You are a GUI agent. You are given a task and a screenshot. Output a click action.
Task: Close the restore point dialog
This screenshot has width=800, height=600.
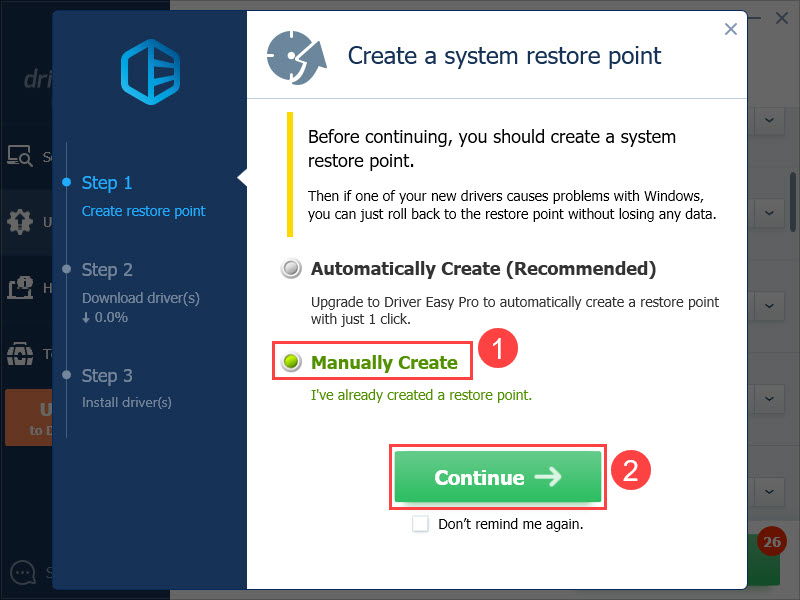pyautogui.click(x=731, y=29)
